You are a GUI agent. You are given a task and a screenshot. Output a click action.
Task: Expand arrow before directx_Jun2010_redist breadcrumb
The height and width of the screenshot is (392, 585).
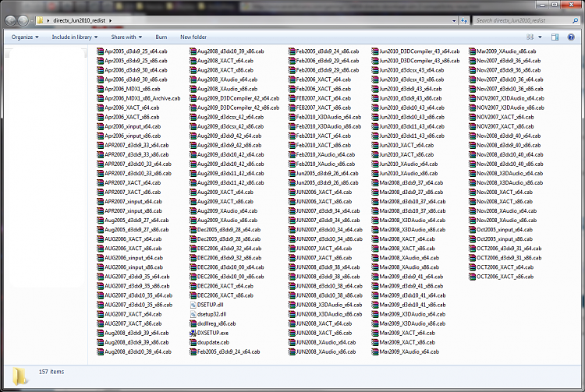pyautogui.click(x=48, y=20)
